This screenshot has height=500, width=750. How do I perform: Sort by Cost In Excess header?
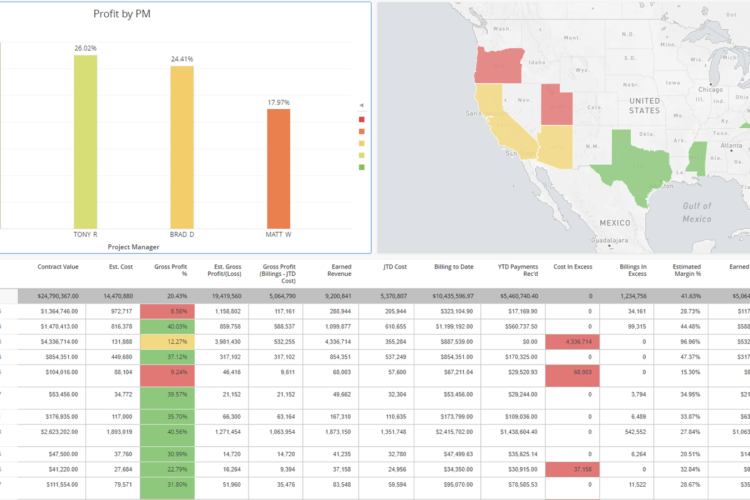coord(573,267)
